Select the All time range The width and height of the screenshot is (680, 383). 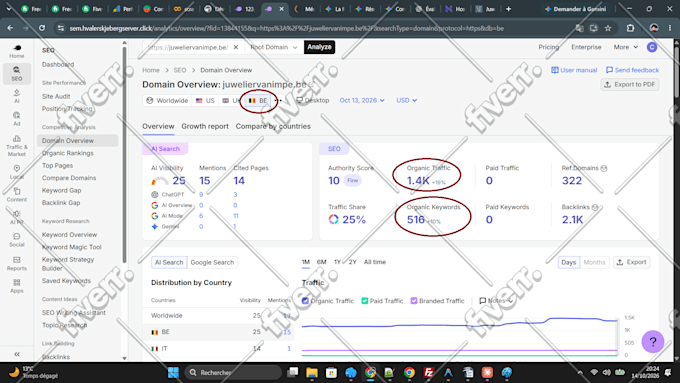pyautogui.click(x=375, y=262)
